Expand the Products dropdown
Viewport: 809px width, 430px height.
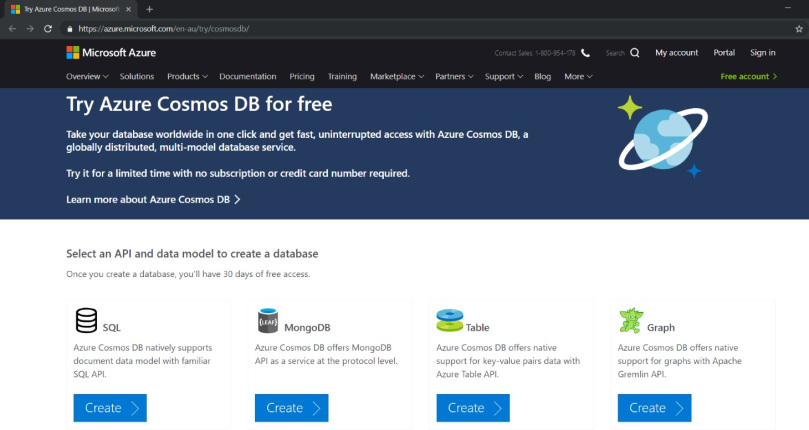(x=187, y=76)
